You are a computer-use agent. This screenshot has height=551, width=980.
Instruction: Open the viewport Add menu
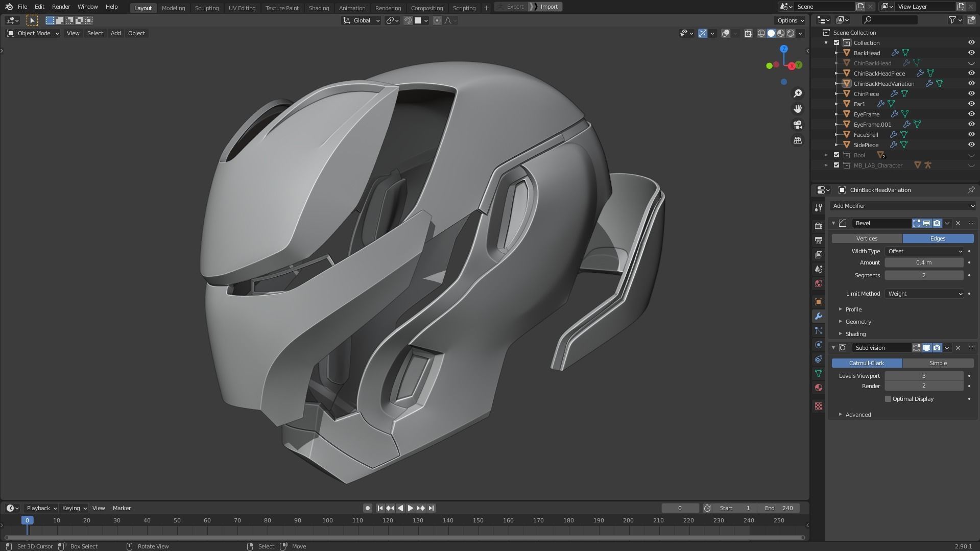[x=116, y=33]
